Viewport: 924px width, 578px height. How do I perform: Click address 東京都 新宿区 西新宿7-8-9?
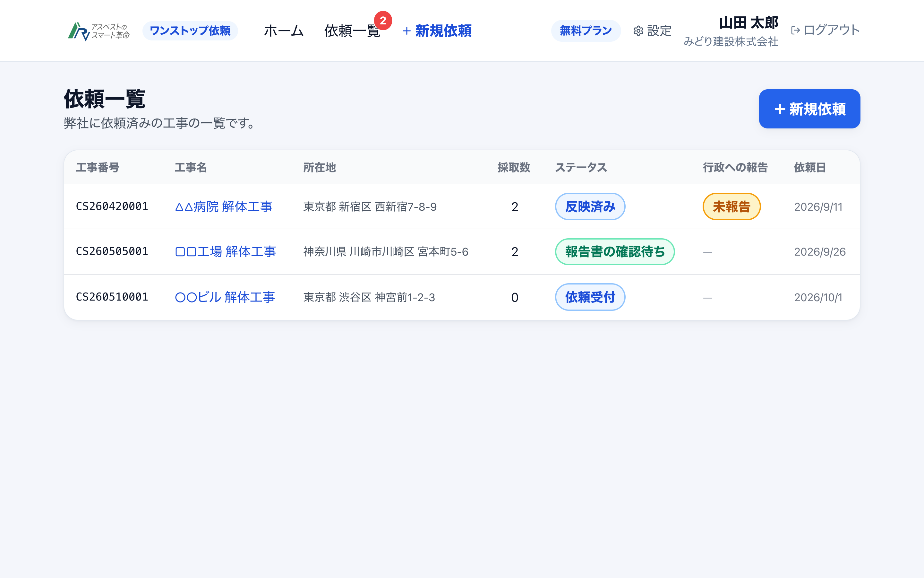click(370, 207)
